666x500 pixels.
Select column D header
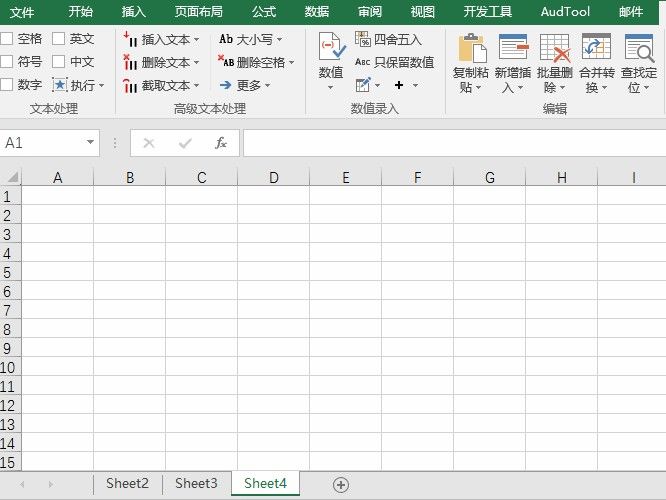[274, 177]
